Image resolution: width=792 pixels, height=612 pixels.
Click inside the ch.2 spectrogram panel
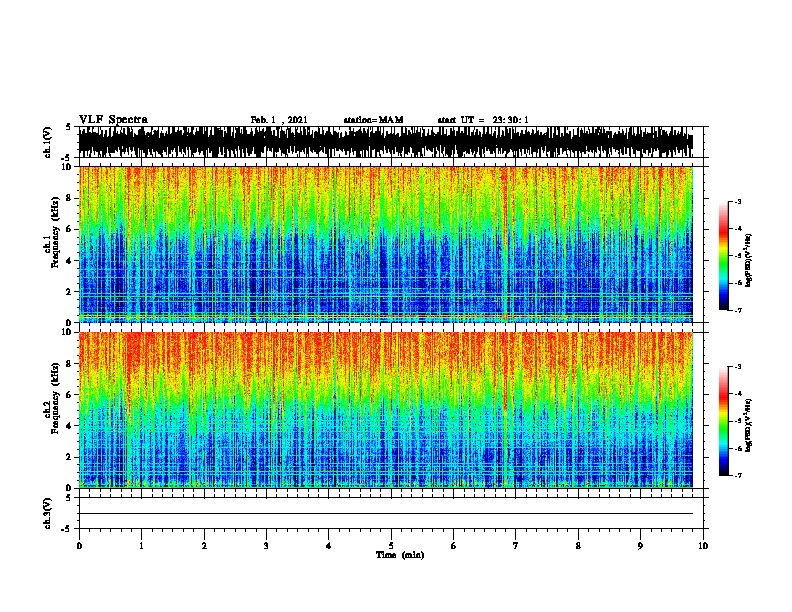click(385, 410)
